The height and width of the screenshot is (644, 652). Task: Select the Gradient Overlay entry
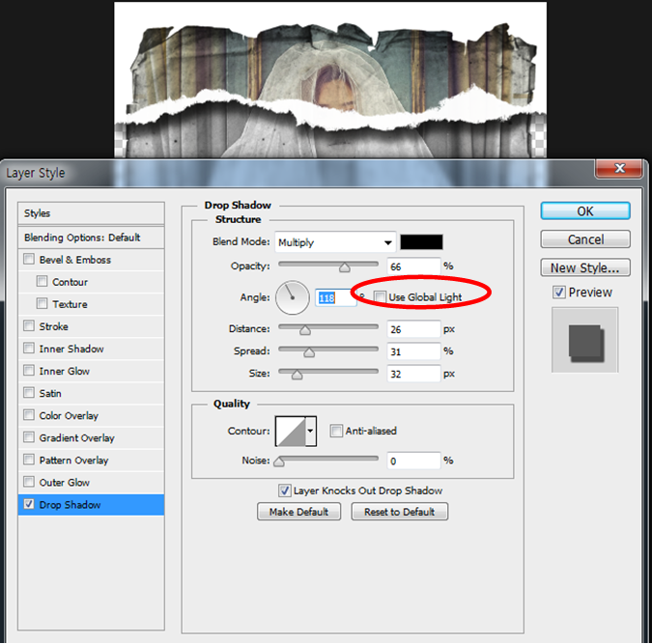pos(77,437)
